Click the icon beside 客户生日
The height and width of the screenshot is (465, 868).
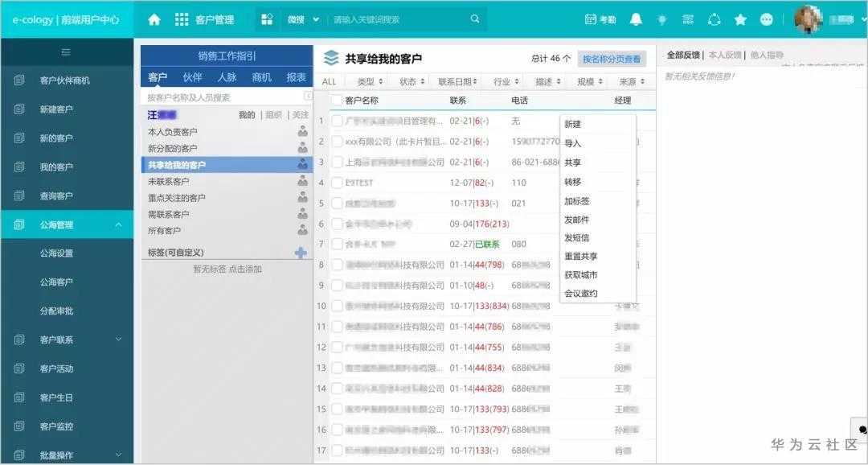19,397
